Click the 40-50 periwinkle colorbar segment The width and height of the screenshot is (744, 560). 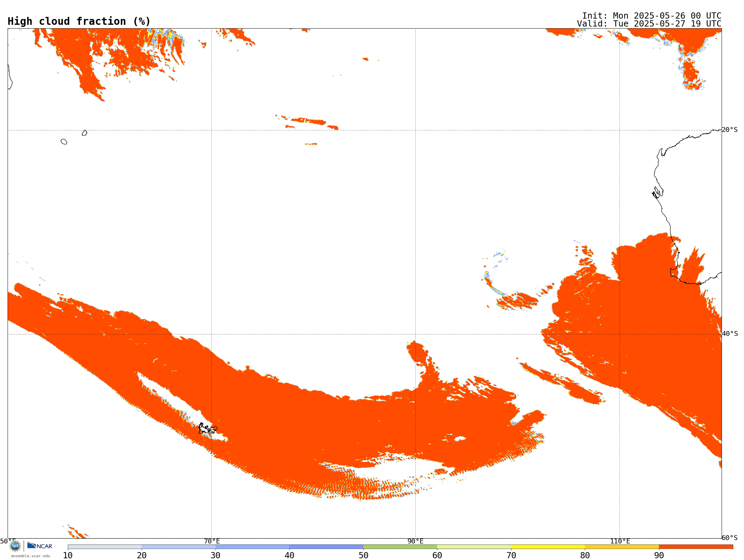pyautogui.click(x=326, y=547)
